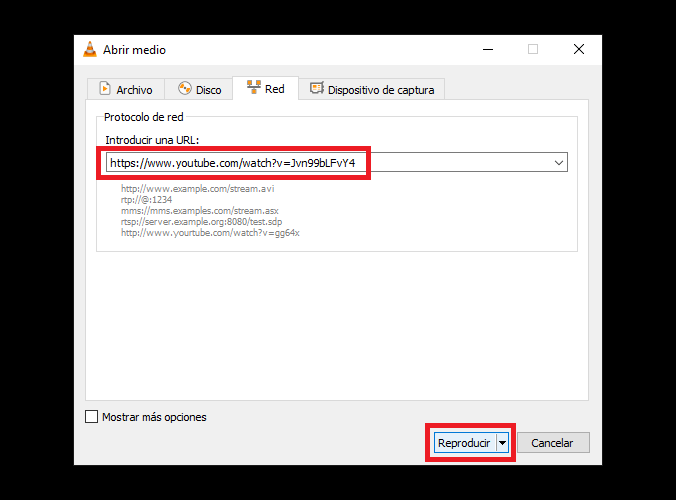Switch to the Archivo tab
Screen dimensions: 676x500
[x=126, y=89]
